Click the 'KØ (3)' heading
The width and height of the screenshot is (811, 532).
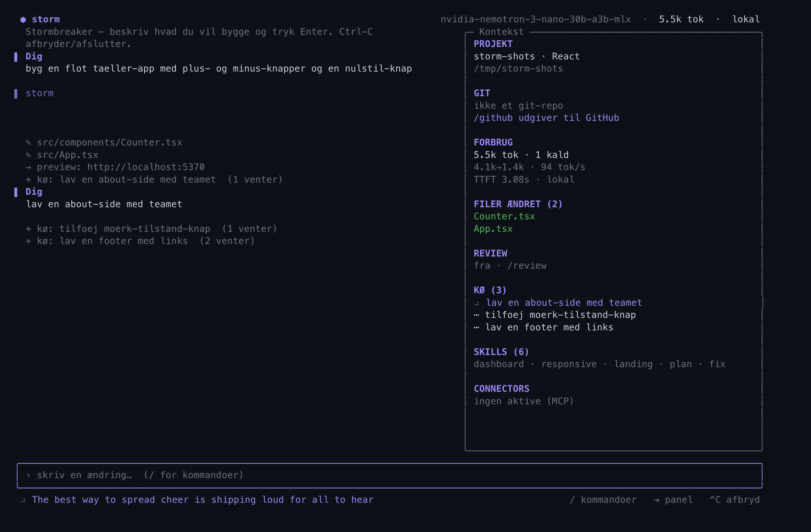pyautogui.click(x=490, y=290)
